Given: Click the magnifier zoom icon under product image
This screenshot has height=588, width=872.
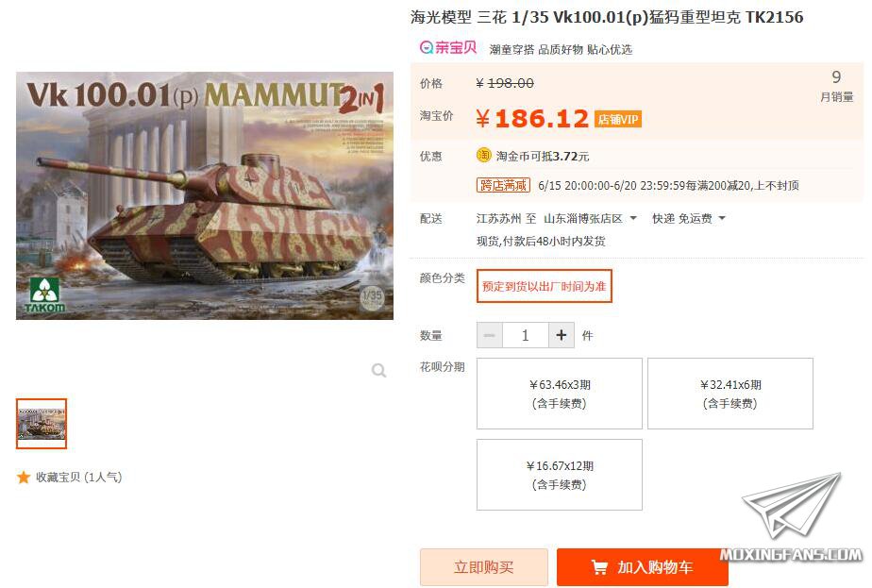Looking at the screenshot, I should [378, 370].
